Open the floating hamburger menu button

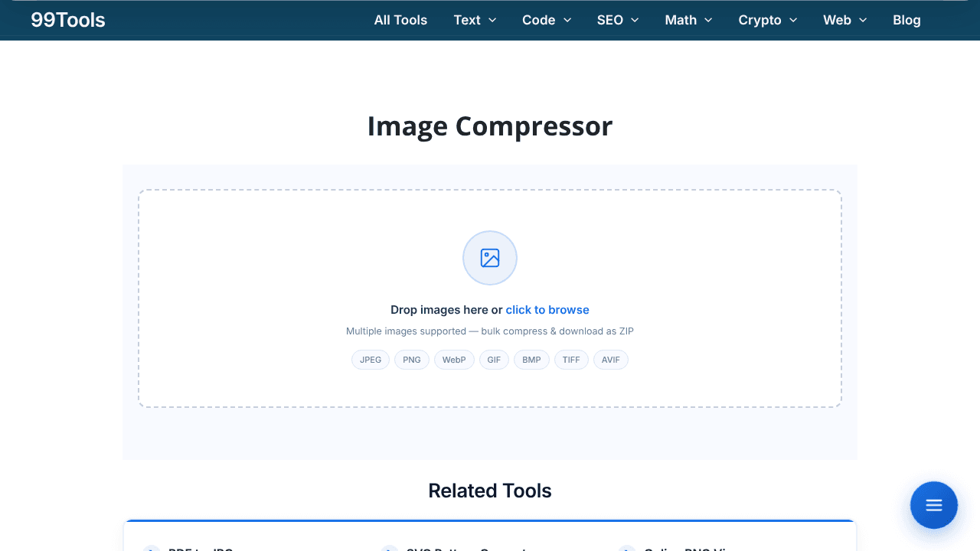[x=934, y=505]
